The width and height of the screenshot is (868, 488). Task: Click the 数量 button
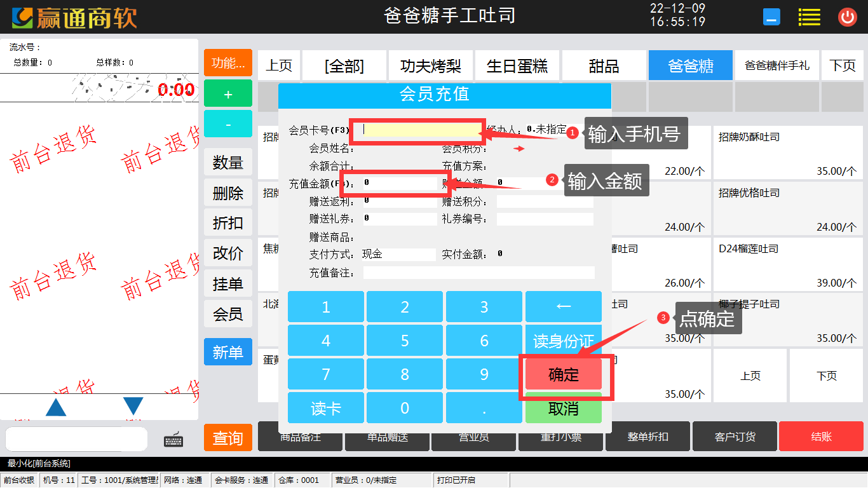(228, 162)
